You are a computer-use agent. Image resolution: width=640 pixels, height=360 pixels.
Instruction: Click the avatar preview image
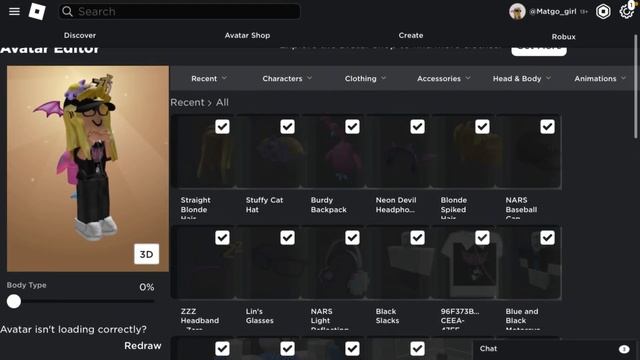point(88,169)
